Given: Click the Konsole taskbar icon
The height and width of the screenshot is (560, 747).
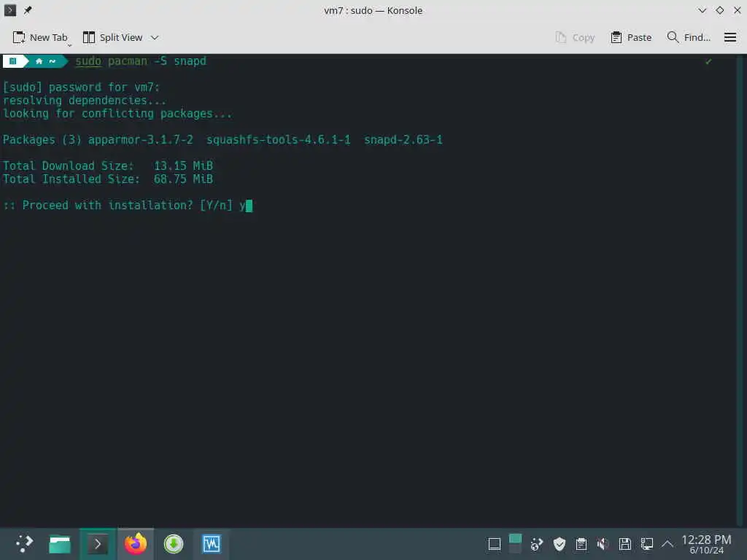Looking at the screenshot, I should tap(98, 544).
